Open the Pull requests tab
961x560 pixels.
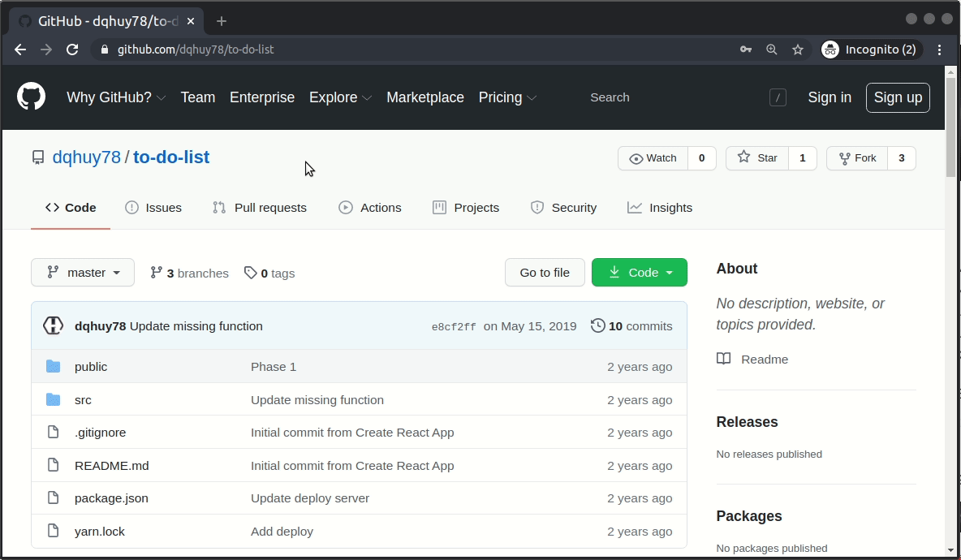(x=260, y=208)
